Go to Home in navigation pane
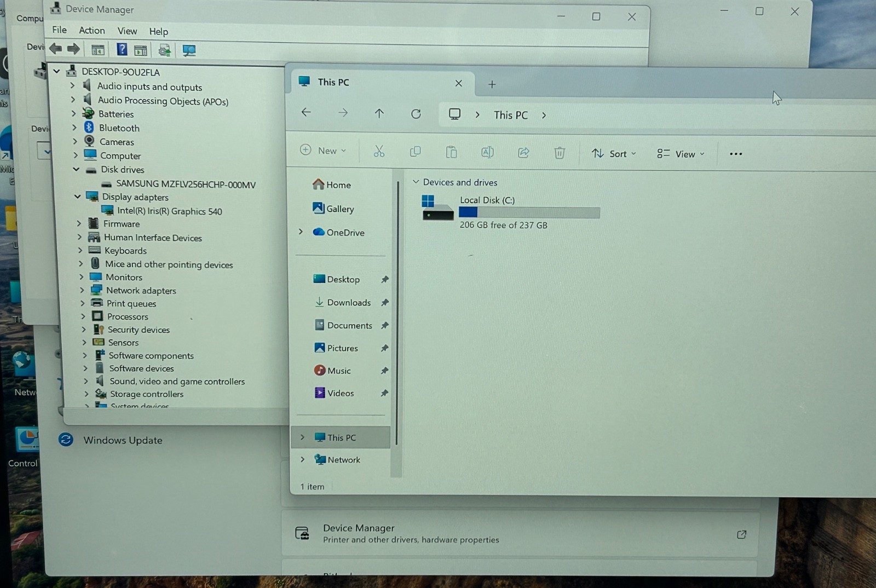This screenshot has width=876, height=588. (x=332, y=185)
